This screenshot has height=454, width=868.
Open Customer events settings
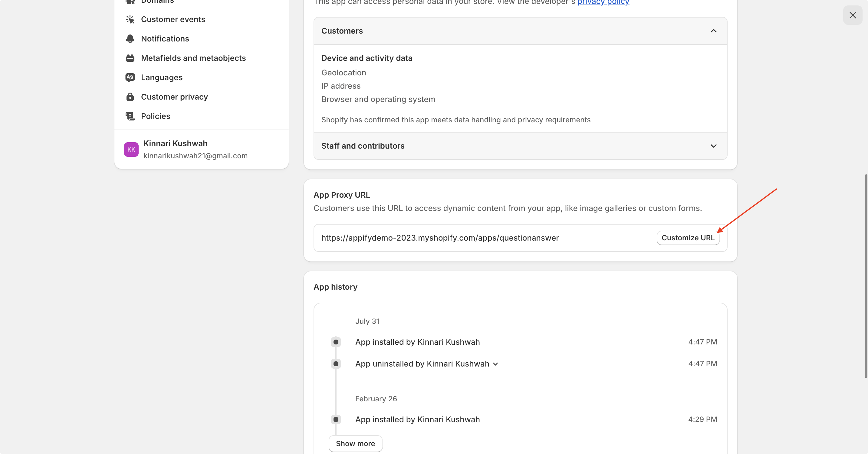pyautogui.click(x=173, y=20)
